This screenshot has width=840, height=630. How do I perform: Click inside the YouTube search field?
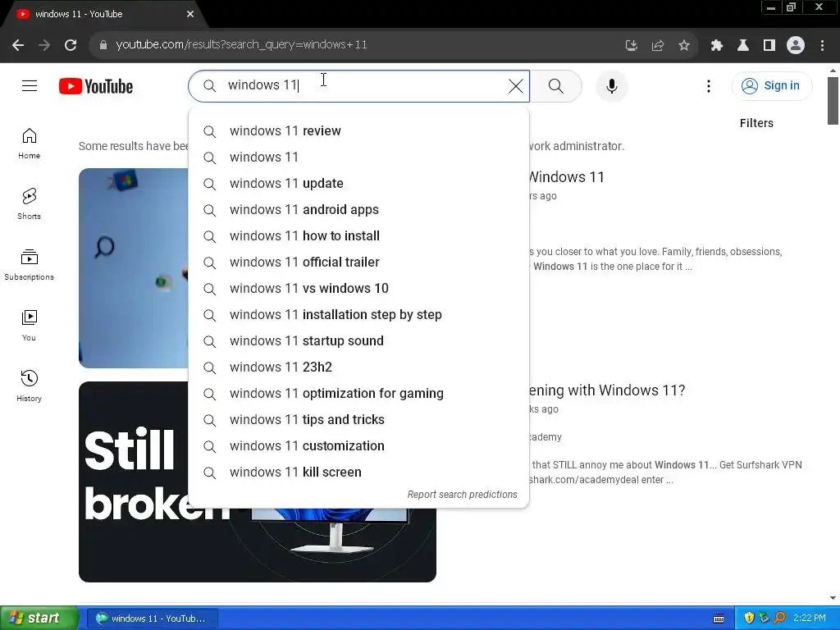(359, 85)
